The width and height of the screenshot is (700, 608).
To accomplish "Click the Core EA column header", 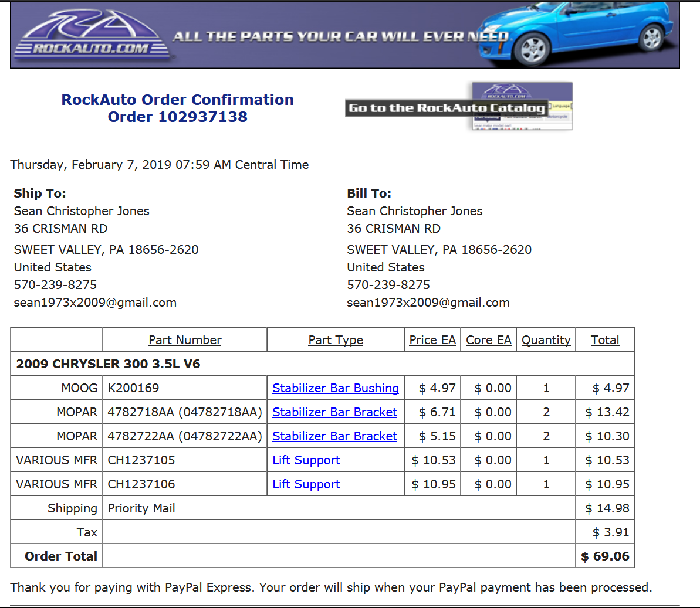I will 488,340.
